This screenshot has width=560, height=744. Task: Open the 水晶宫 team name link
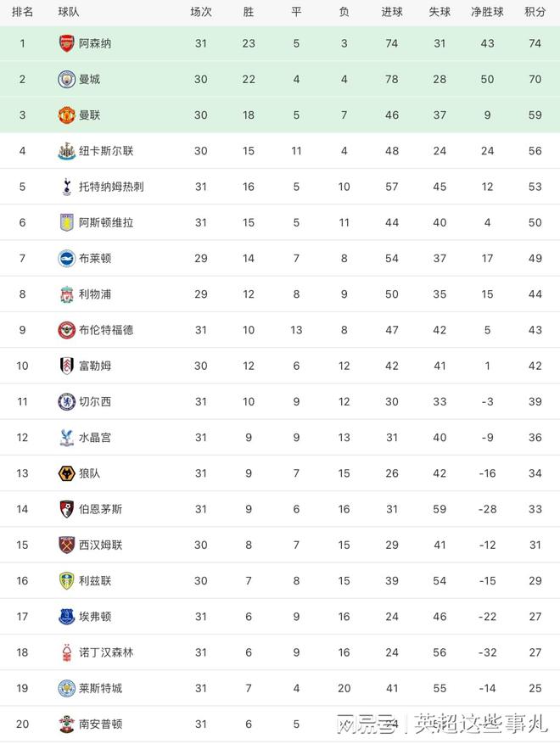[95, 438]
